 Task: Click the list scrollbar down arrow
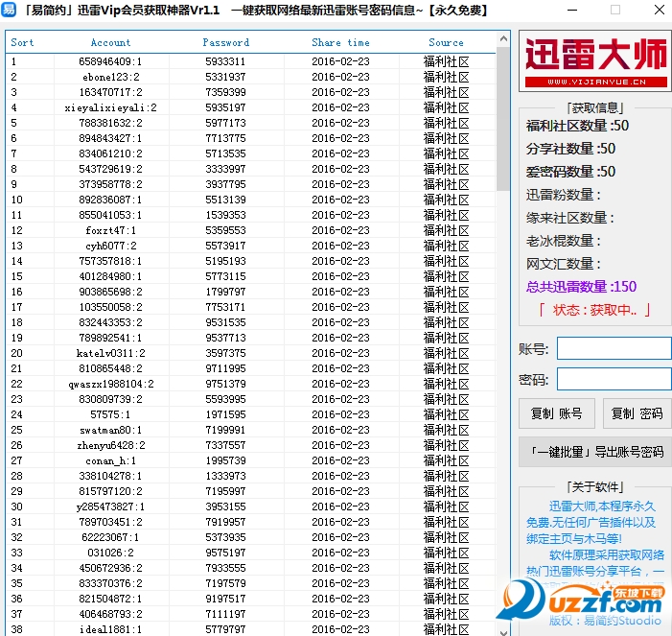pos(503,632)
